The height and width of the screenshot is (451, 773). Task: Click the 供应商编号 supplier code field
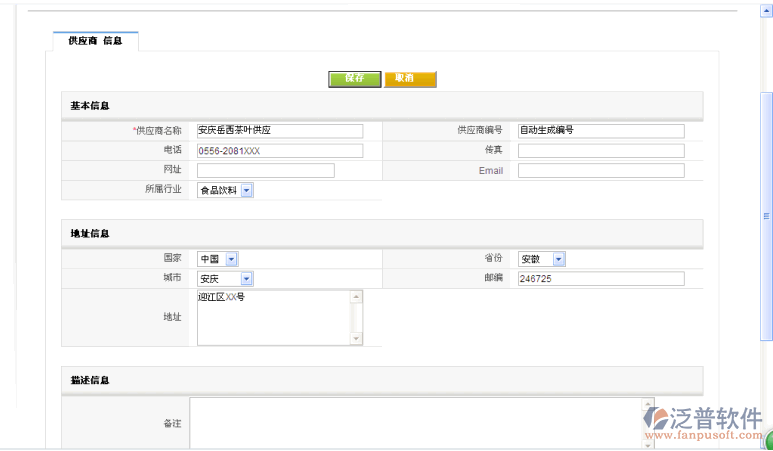(600, 131)
